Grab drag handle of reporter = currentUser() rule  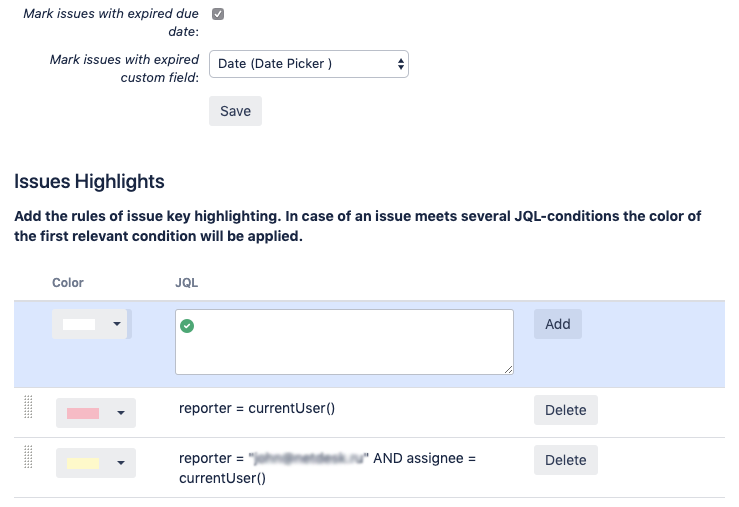[x=28, y=407]
